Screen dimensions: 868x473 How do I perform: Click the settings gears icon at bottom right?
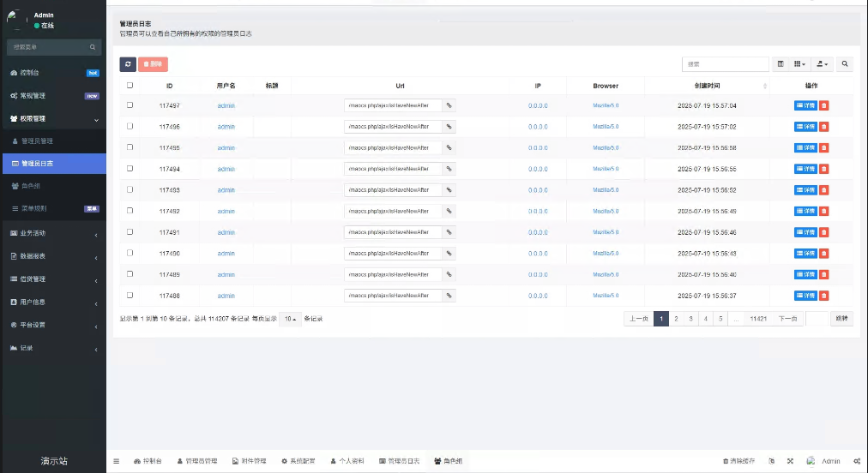857,461
